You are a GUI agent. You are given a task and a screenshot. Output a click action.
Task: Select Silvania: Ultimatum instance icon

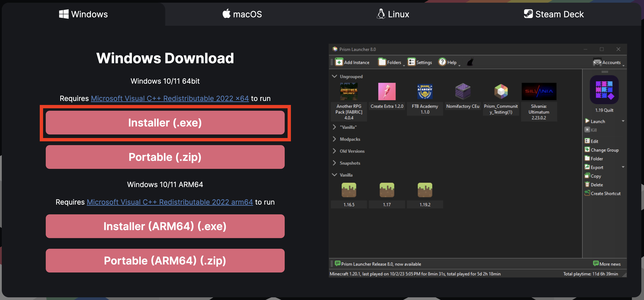click(x=539, y=91)
